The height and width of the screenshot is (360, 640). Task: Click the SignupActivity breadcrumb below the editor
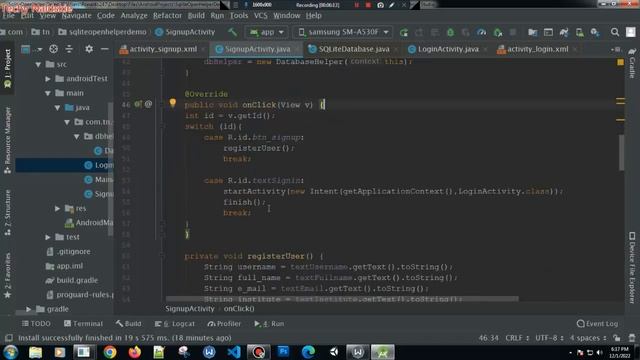(190, 309)
